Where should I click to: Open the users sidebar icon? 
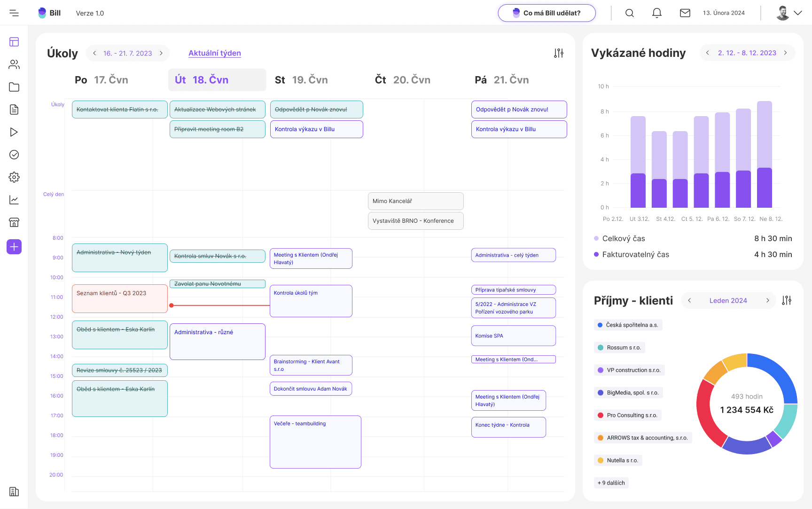pyautogui.click(x=14, y=64)
